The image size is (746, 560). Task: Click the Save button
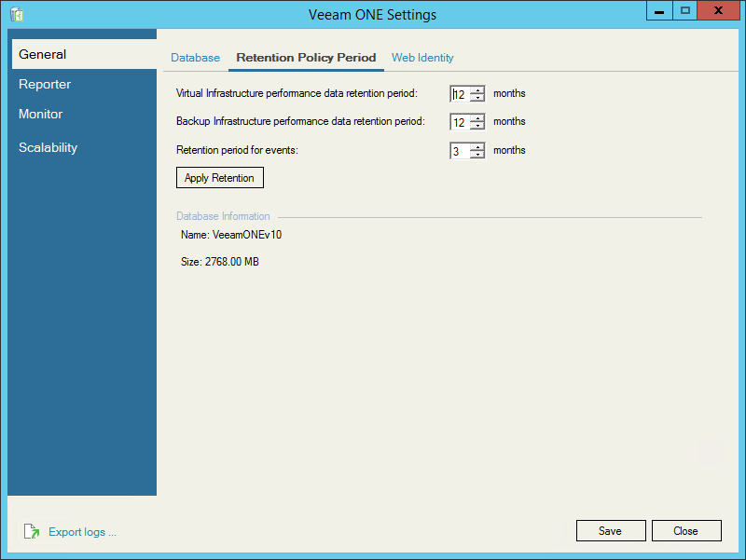point(611,530)
